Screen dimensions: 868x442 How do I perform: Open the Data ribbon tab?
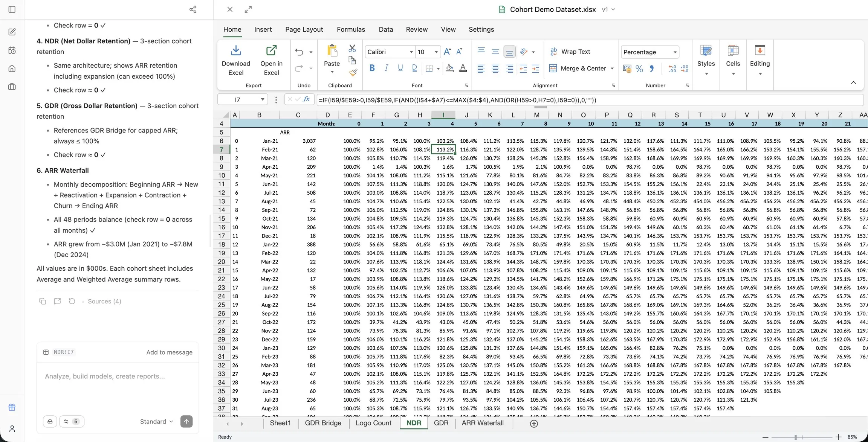tap(386, 29)
